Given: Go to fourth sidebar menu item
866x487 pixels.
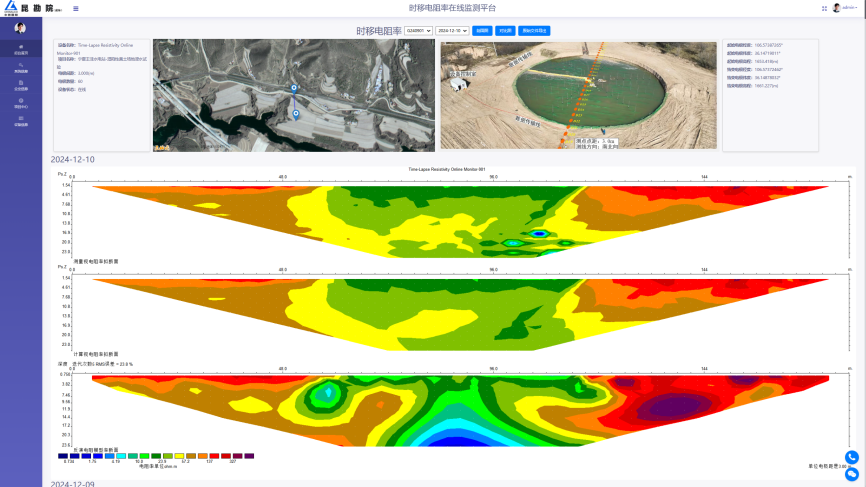Looking at the screenshot, I should coord(21,103).
